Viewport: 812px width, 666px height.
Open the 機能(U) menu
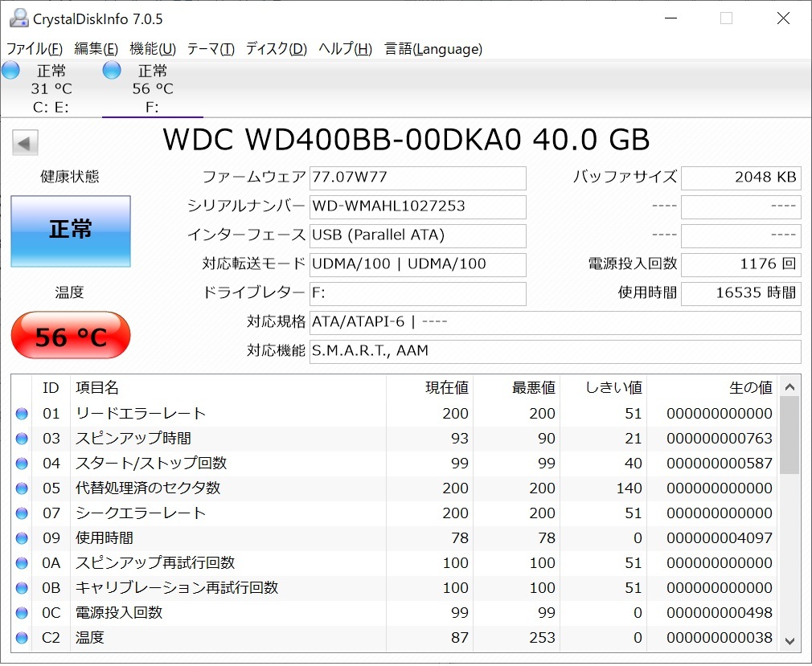point(153,49)
